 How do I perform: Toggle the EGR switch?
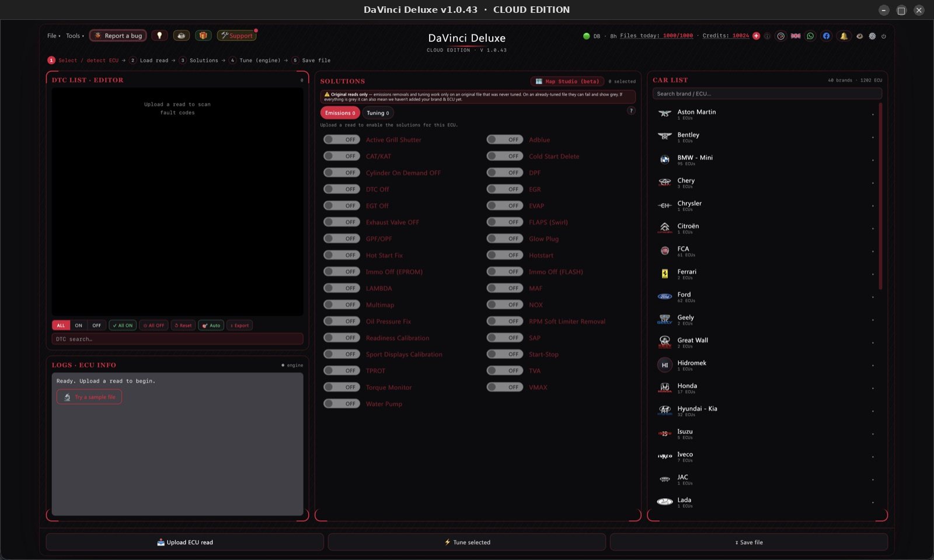click(x=505, y=190)
